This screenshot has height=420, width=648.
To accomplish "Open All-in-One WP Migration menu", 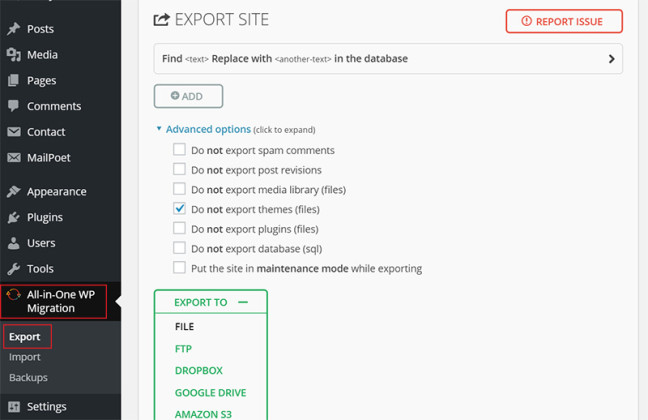I will click(x=60, y=301).
